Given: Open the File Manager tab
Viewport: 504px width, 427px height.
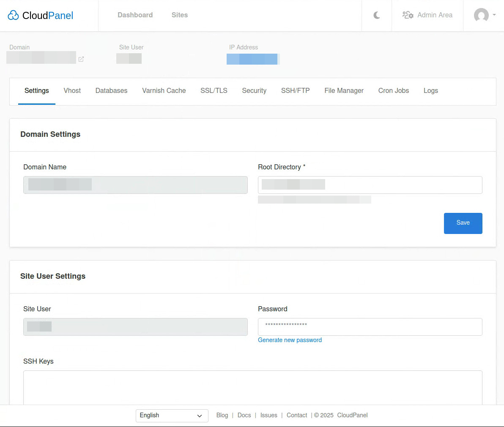Looking at the screenshot, I should [344, 90].
